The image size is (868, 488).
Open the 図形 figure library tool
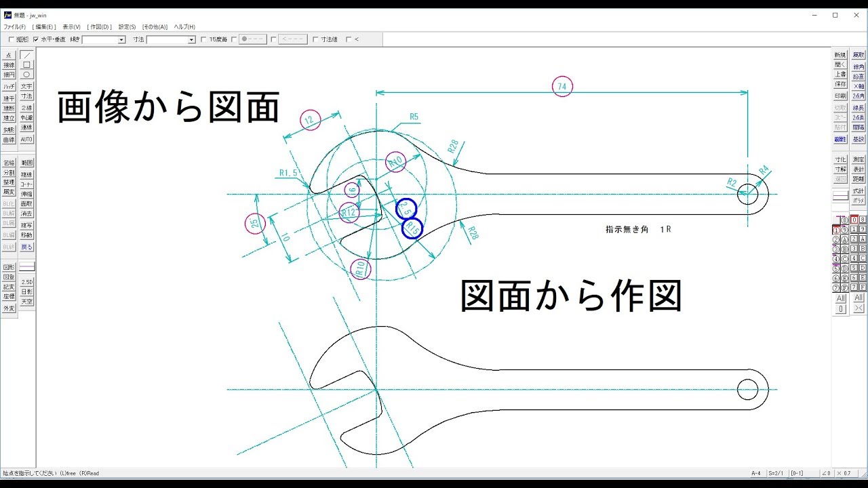click(9, 267)
